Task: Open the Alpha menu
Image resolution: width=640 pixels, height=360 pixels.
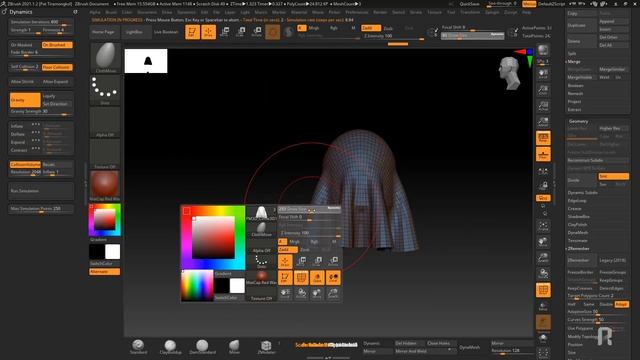Action: 95,12
